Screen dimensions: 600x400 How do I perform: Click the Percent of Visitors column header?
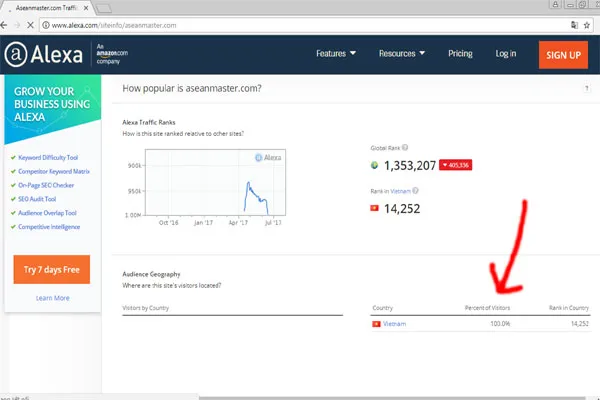pyautogui.click(x=487, y=308)
